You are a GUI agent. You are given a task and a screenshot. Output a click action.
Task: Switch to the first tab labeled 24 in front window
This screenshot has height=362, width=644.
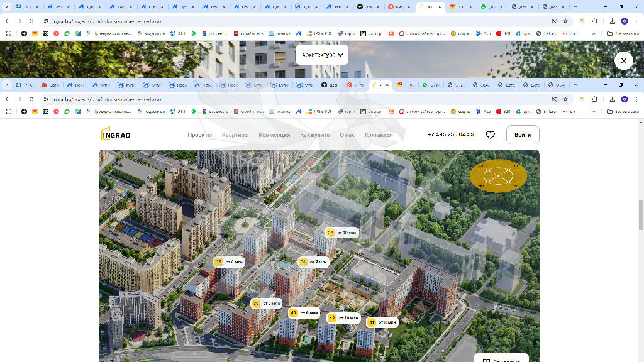pos(25,85)
